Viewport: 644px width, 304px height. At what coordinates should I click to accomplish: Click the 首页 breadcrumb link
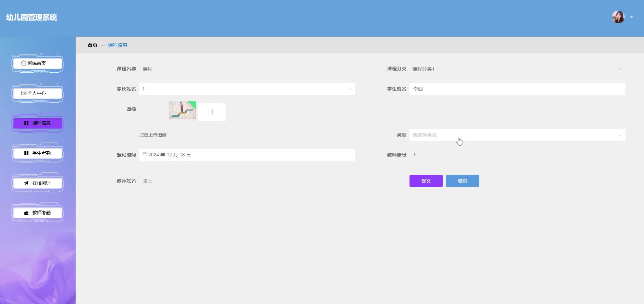coord(92,45)
